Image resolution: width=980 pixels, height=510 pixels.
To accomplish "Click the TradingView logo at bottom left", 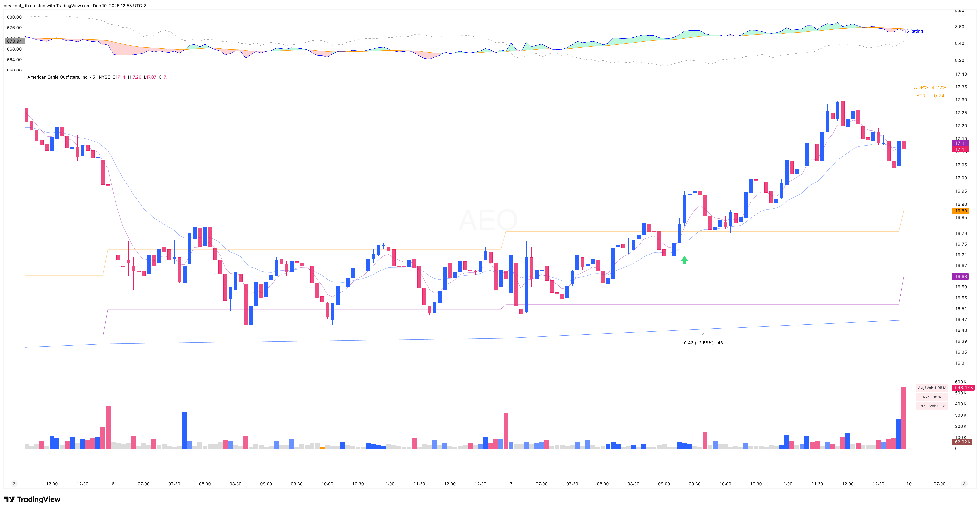I will [x=32, y=499].
